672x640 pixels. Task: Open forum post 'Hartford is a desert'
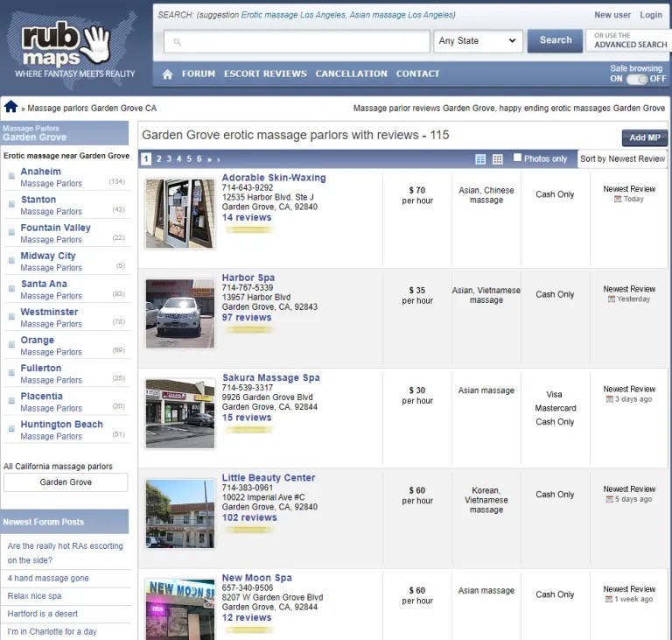42,614
